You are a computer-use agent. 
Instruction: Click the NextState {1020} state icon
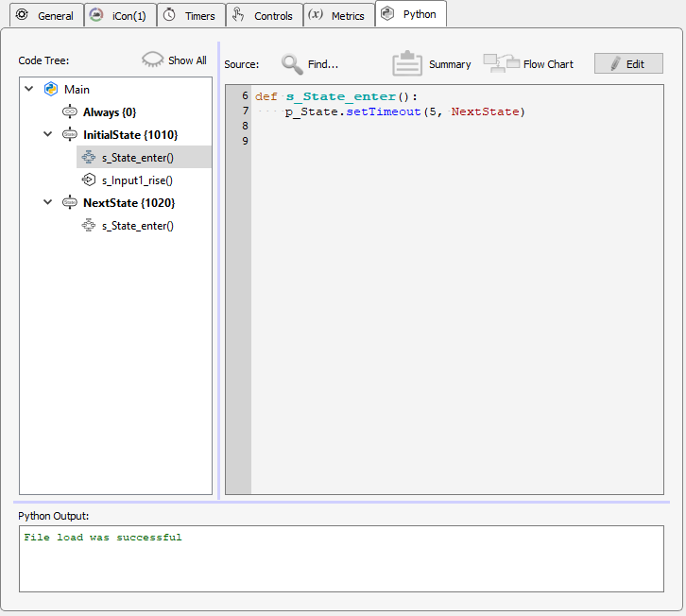[x=69, y=203]
